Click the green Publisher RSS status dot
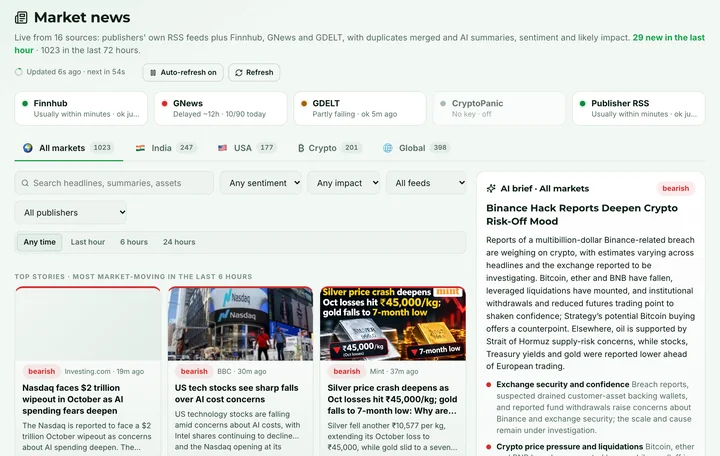720x456 pixels. [583, 103]
